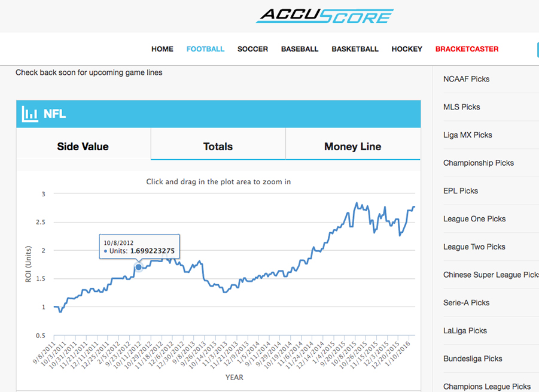The image size is (539, 392).
Task: Open Bundesliga Picks
Action: coord(473,358)
